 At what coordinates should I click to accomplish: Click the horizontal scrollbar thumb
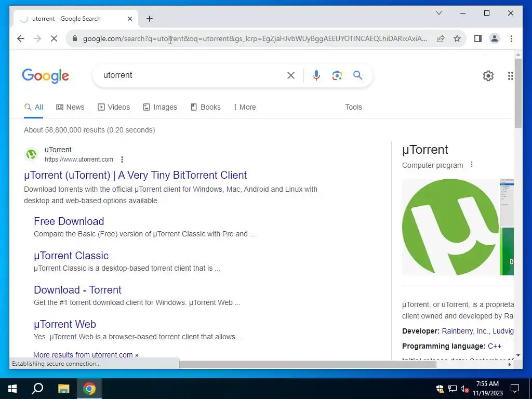pyautogui.click(x=308, y=364)
